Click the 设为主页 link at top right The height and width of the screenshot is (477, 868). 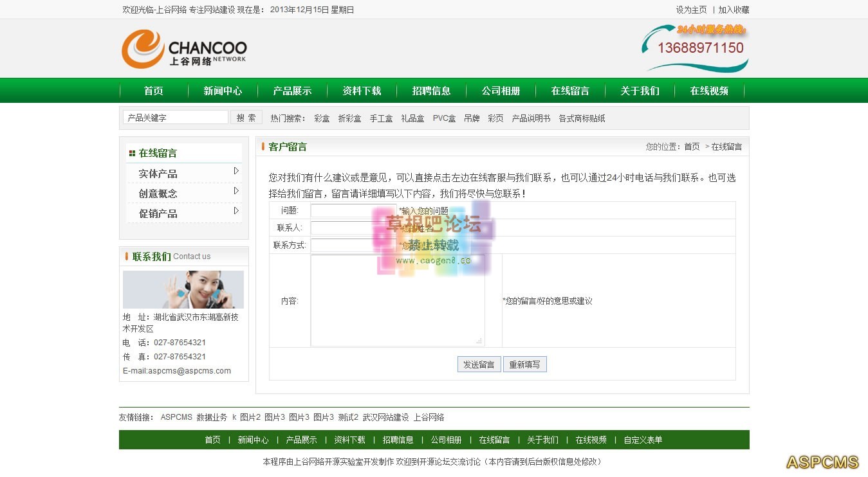click(x=691, y=10)
